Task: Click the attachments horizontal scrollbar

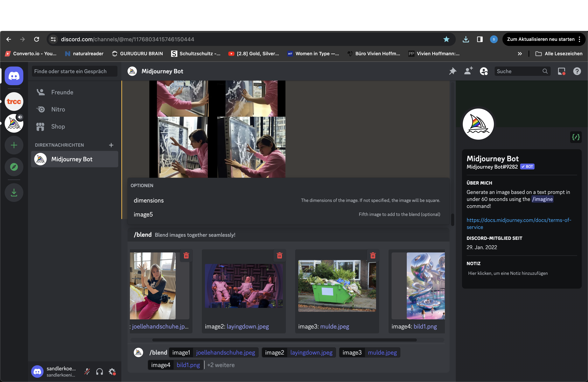Action: click(284, 340)
